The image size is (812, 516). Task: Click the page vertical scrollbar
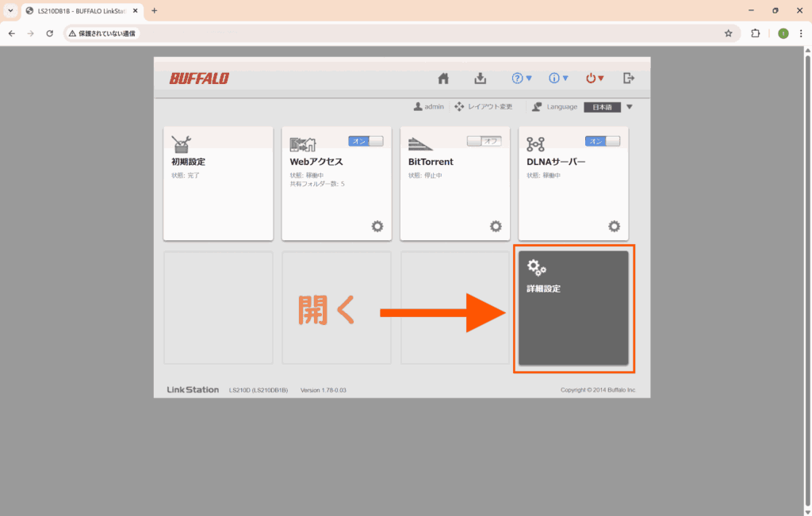pos(807,281)
